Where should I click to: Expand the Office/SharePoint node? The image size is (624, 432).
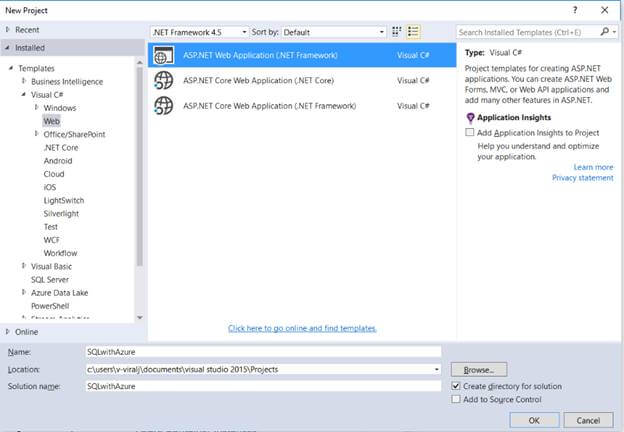coord(37,134)
